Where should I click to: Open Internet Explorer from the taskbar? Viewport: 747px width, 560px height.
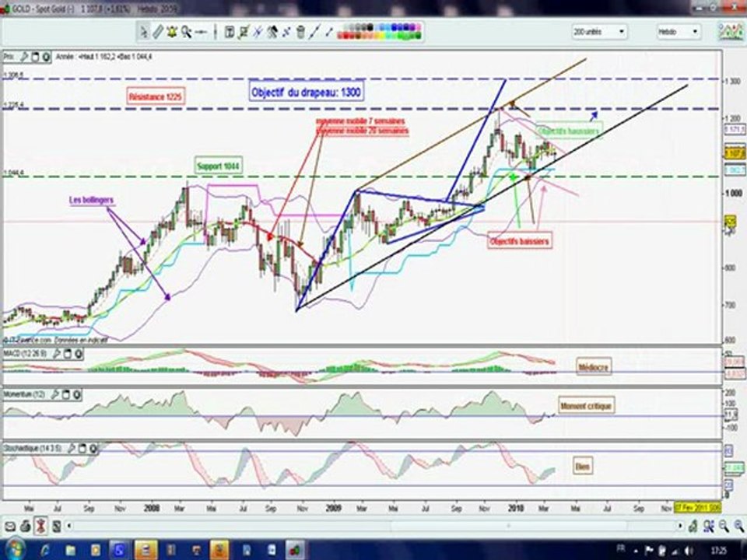[45, 551]
